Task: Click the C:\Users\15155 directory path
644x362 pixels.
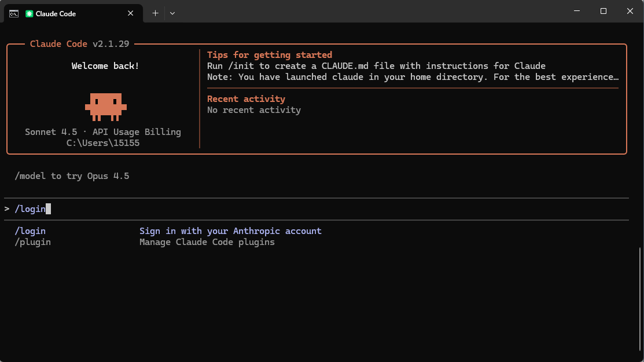Action: 103,143
